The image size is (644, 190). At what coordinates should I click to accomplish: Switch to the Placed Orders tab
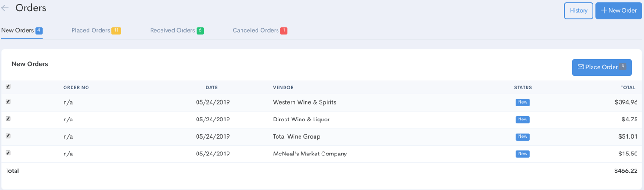90,31
